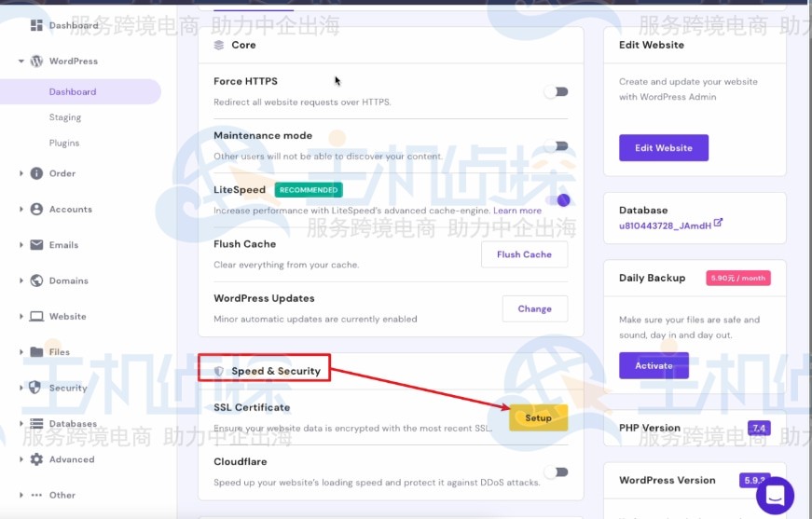This screenshot has height=519, width=812.
Task: Click the Domains globe icon
Action: (x=36, y=280)
